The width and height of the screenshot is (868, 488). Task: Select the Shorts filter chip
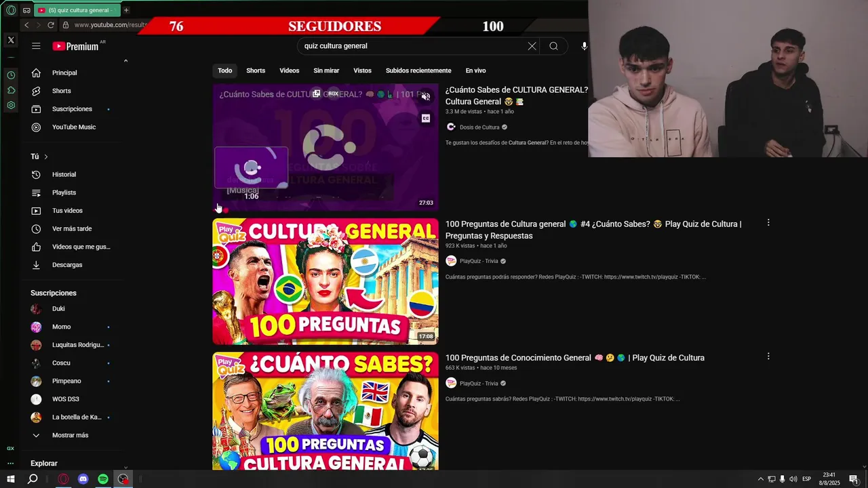tap(256, 70)
